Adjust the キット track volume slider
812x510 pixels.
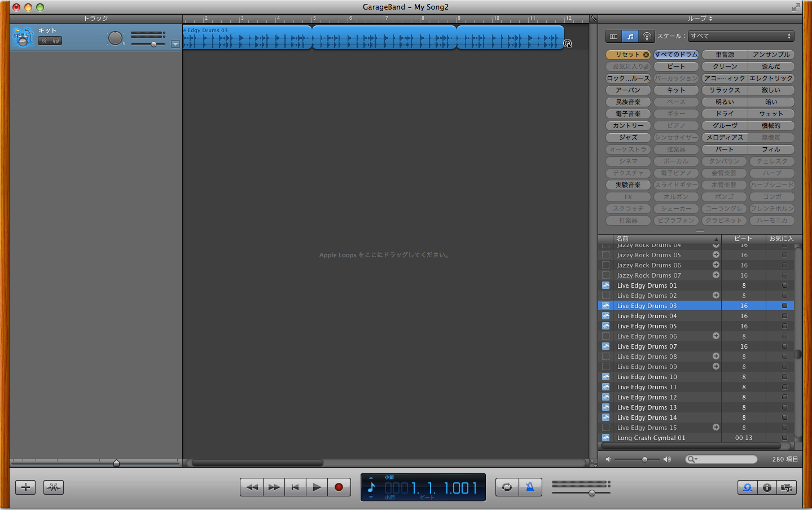153,44
